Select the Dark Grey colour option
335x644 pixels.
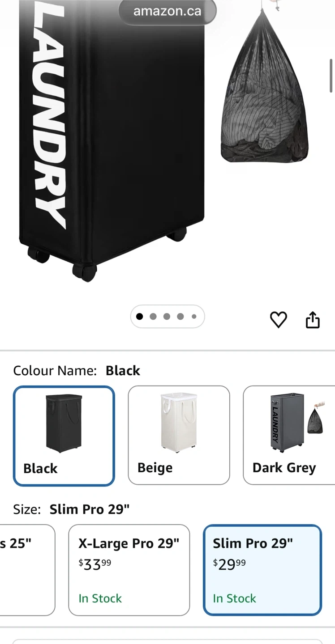(x=289, y=435)
